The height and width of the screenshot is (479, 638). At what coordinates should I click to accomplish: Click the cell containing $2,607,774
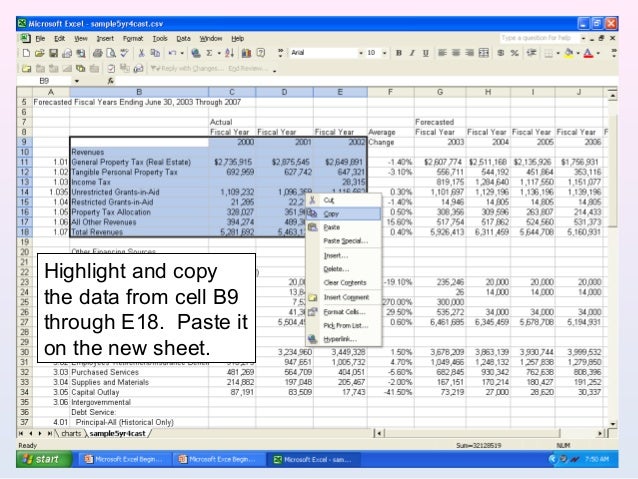(x=440, y=162)
